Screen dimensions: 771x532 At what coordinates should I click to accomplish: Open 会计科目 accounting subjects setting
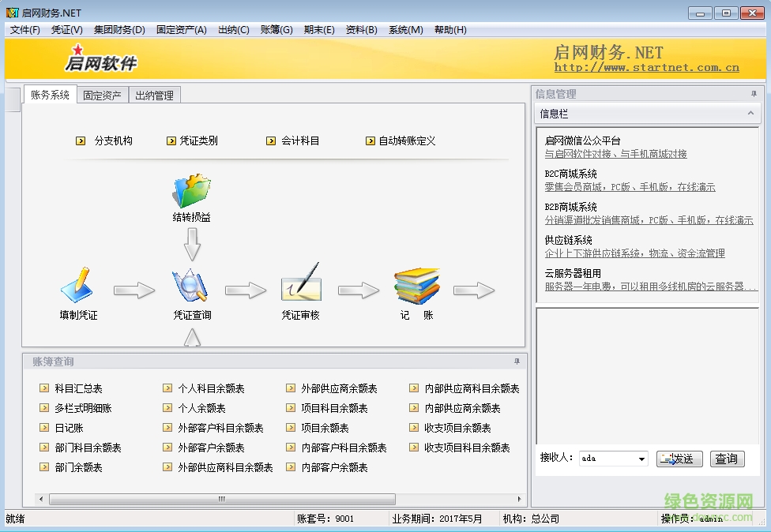(x=294, y=140)
